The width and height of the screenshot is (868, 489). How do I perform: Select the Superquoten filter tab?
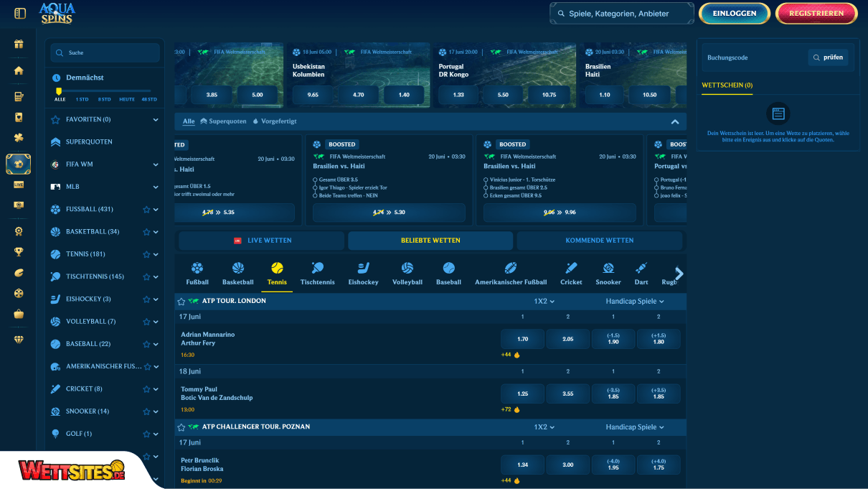[222, 121]
